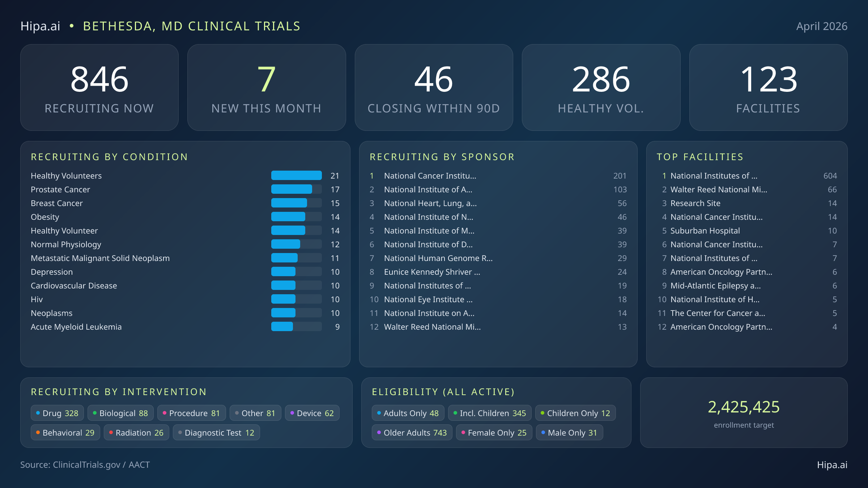
Task: Select the Device 62 intervention chip
Action: pos(312,413)
